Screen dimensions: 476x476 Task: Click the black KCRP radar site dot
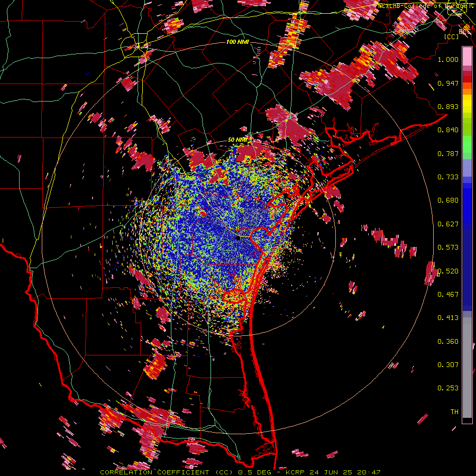pos(238,238)
